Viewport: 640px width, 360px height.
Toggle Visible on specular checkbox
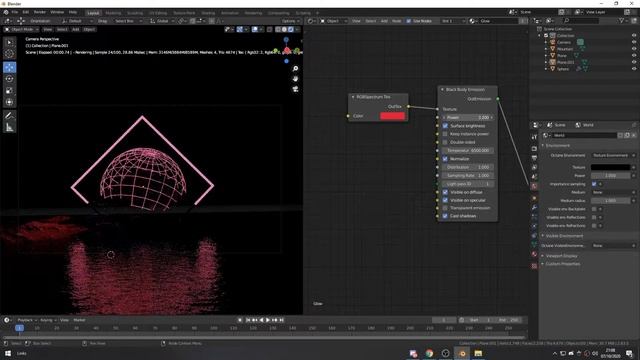(x=445, y=200)
